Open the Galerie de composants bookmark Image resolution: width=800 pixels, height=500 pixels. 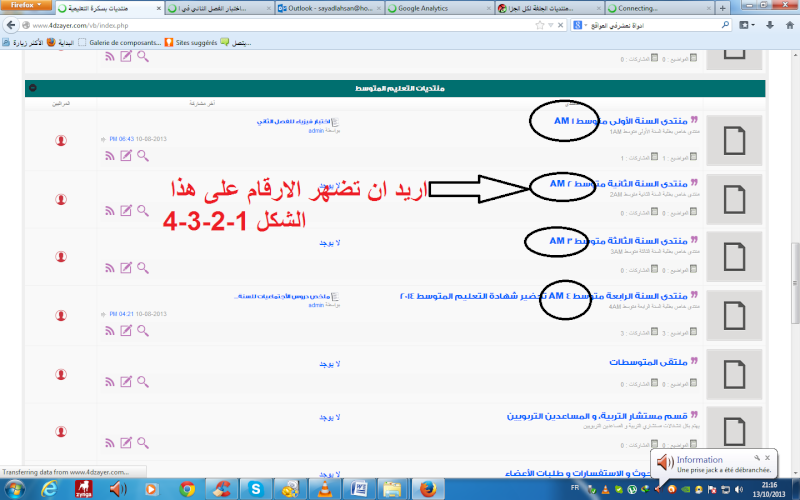tap(120, 43)
